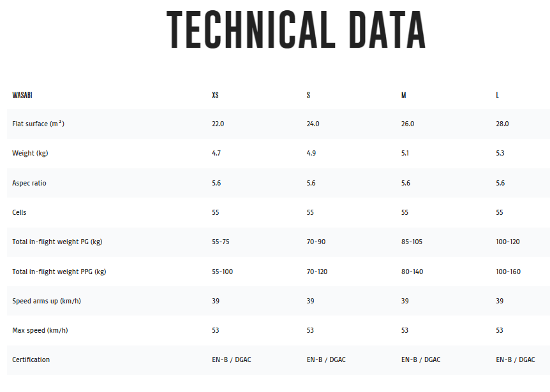Click the 22.0 flat surface value
The image size is (550, 392).
(x=218, y=124)
